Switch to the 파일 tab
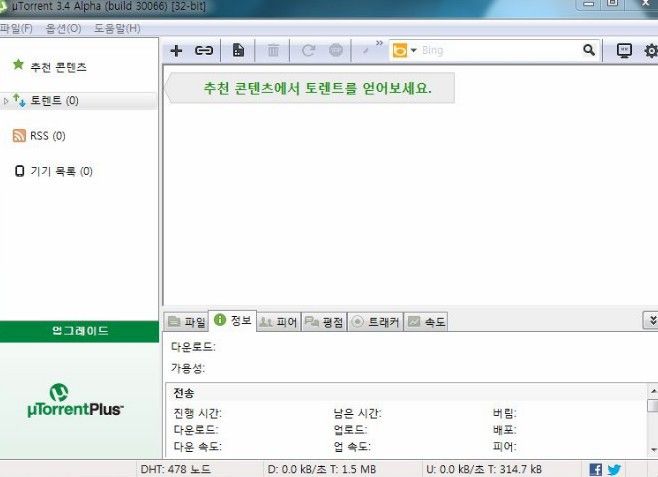The width and height of the screenshot is (658, 477). coord(186,322)
